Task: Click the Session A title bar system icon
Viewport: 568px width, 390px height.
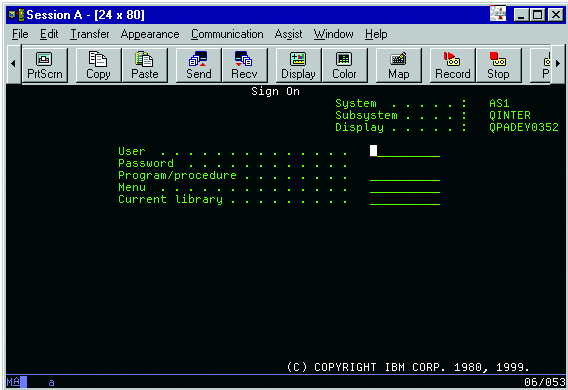Action: 16,15
